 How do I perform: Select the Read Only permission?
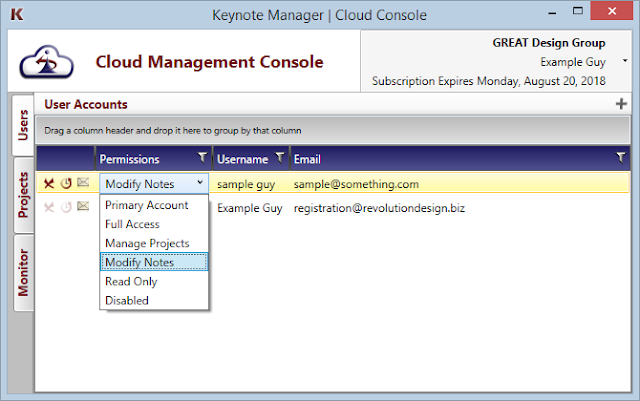coord(131,281)
